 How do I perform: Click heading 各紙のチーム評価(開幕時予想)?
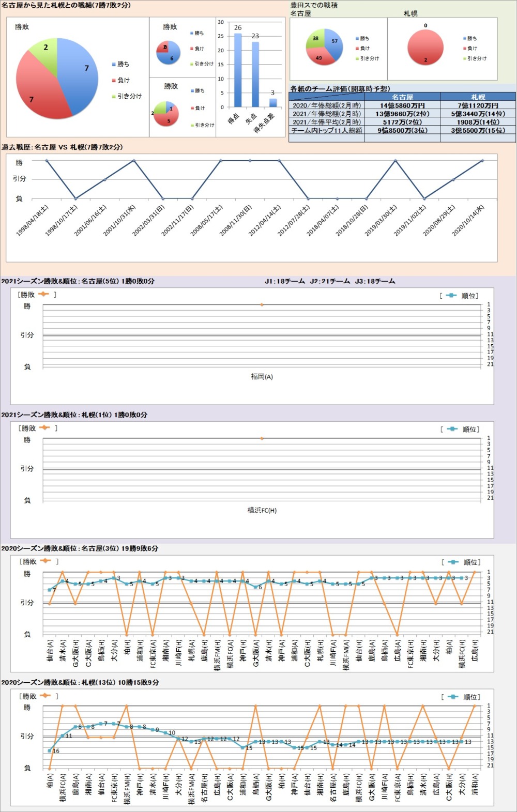click(x=340, y=89)
